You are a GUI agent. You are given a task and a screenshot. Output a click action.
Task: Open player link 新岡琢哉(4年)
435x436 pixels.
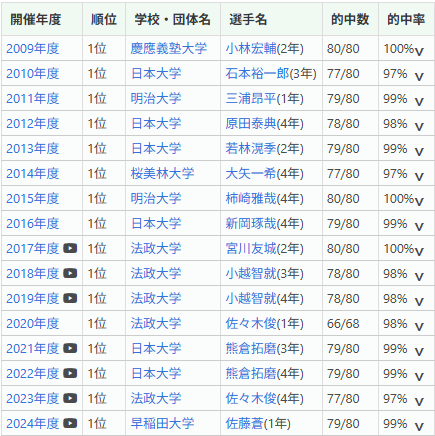tap(264, 224)
